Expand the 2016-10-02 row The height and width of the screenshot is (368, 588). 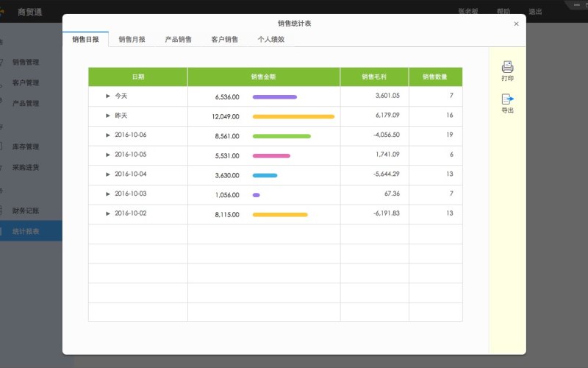[108, 213]
